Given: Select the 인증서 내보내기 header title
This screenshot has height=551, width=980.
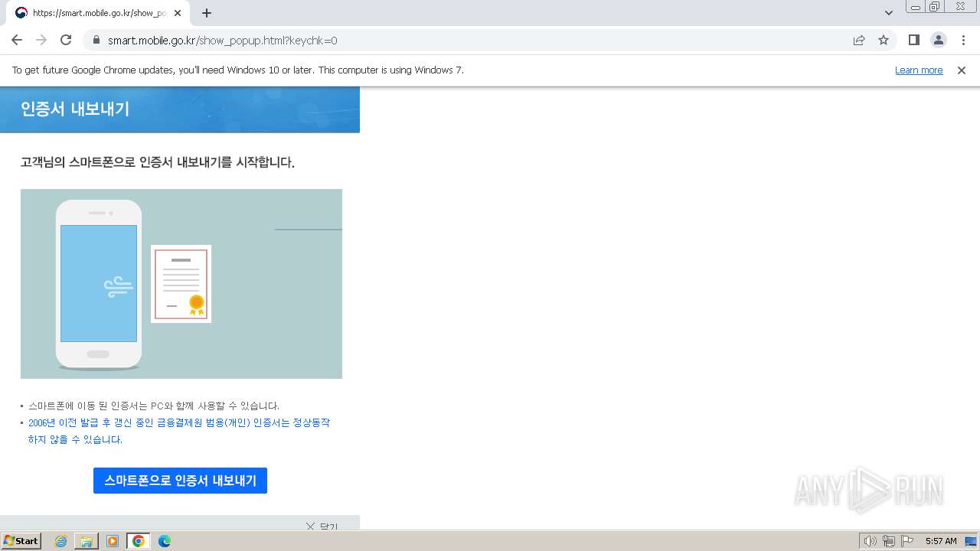Looking at the screenshot, I should pyautogui.click(x=75, y=109).
